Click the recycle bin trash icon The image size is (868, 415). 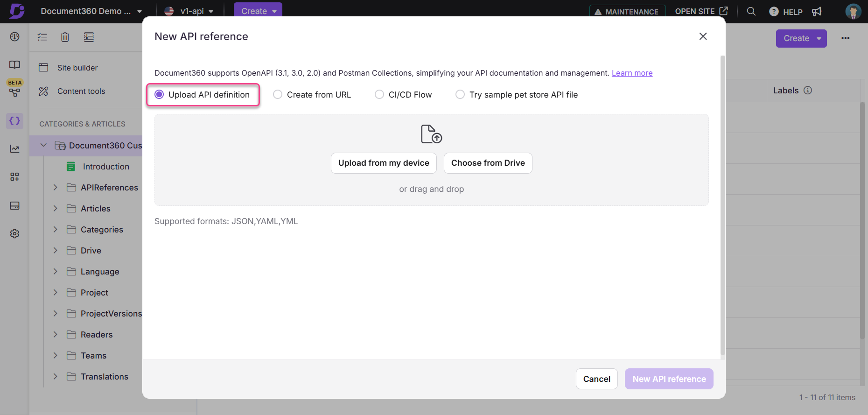[65, 37]
